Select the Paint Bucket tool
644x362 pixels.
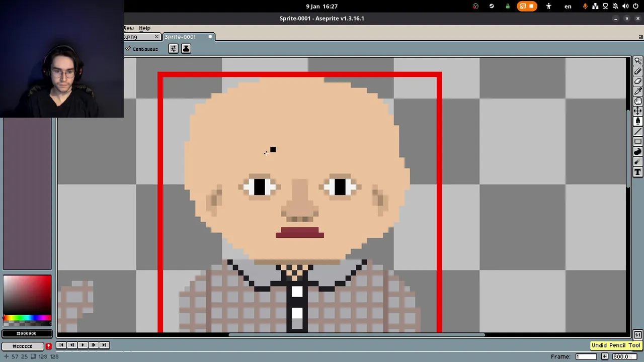[638, 121]
